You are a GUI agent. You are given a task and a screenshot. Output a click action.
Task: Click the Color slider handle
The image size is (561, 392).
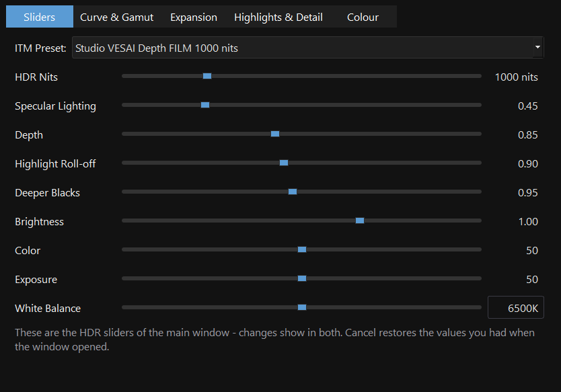[x=302, y=249]
